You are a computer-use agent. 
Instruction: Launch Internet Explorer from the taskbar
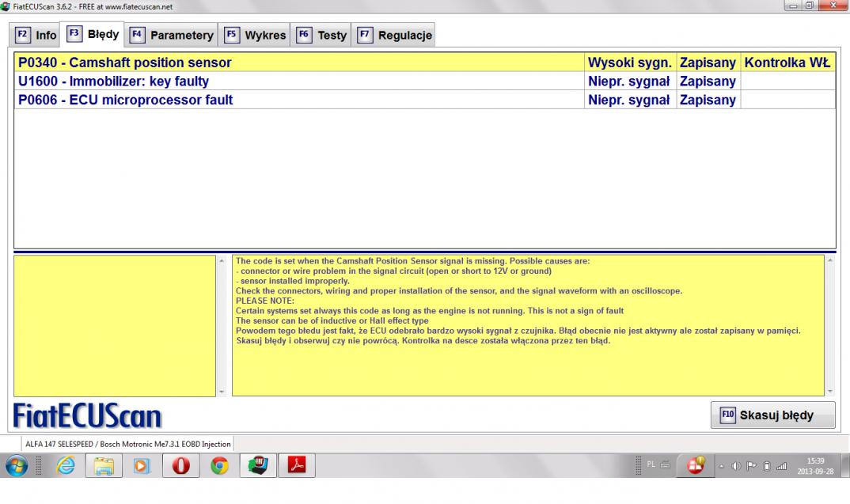[66, 465]
